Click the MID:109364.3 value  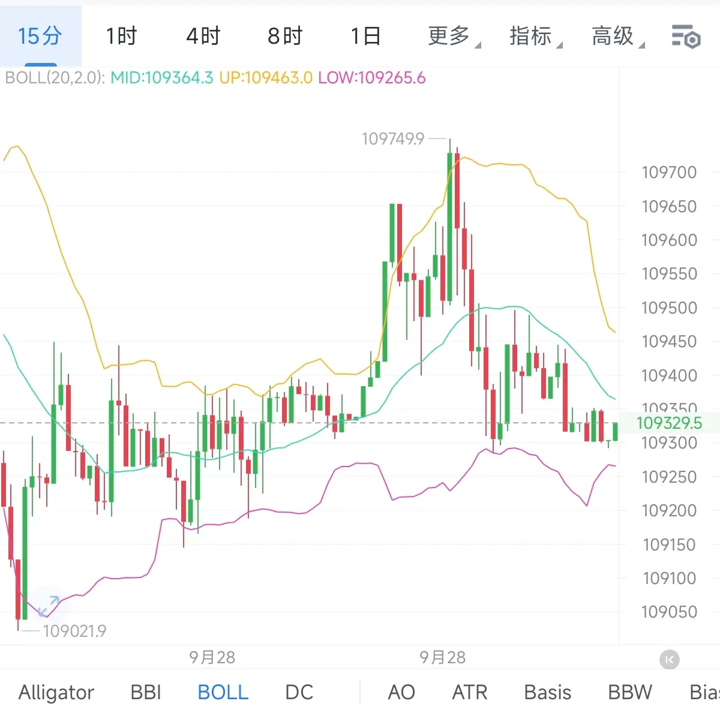pyautogui.click(x=162, y=78)
